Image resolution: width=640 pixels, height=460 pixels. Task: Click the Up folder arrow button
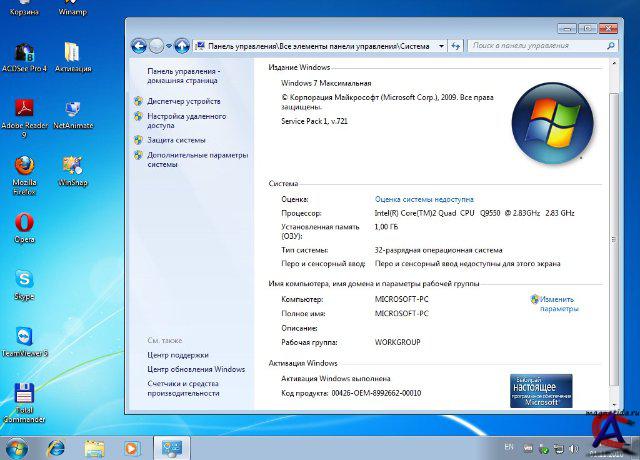pyautogui.click(x=182, y=46)
